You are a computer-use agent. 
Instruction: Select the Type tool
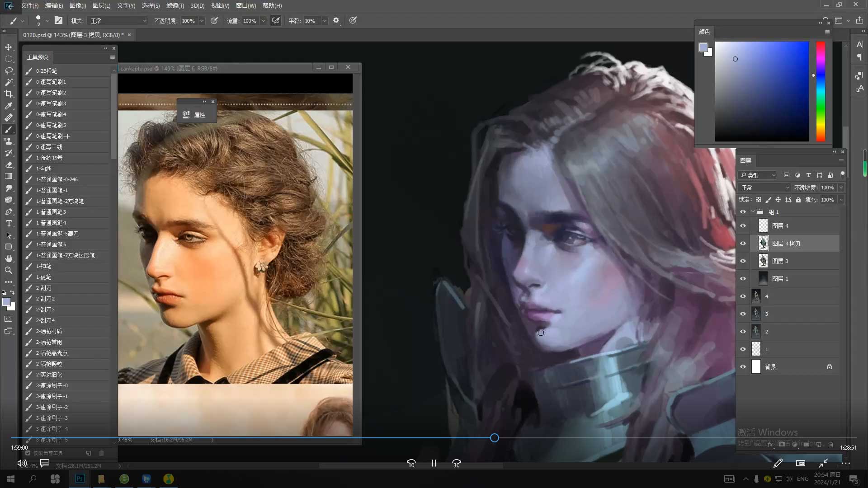9,223
